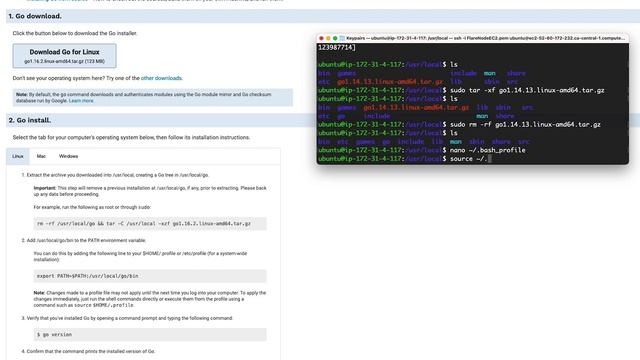Click the Keypairs terminal window title
The image size is (640, 360).
tap(485, 38)
